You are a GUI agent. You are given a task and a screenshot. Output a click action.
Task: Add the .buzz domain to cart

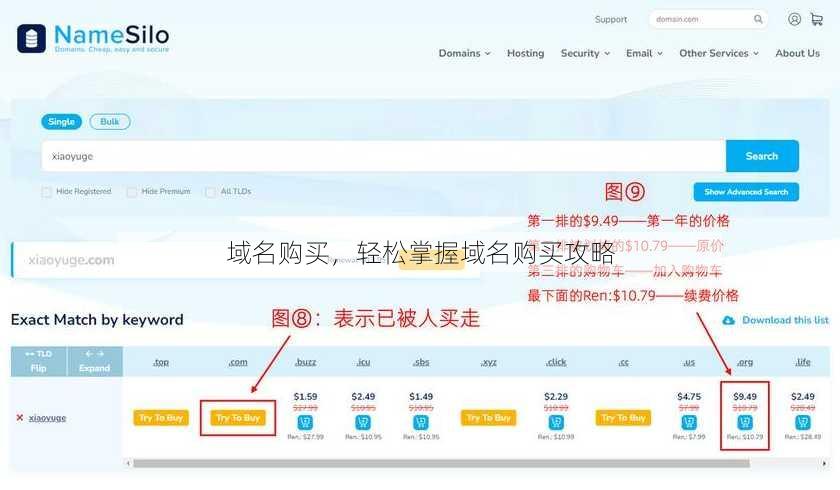(x=305, y=423)
